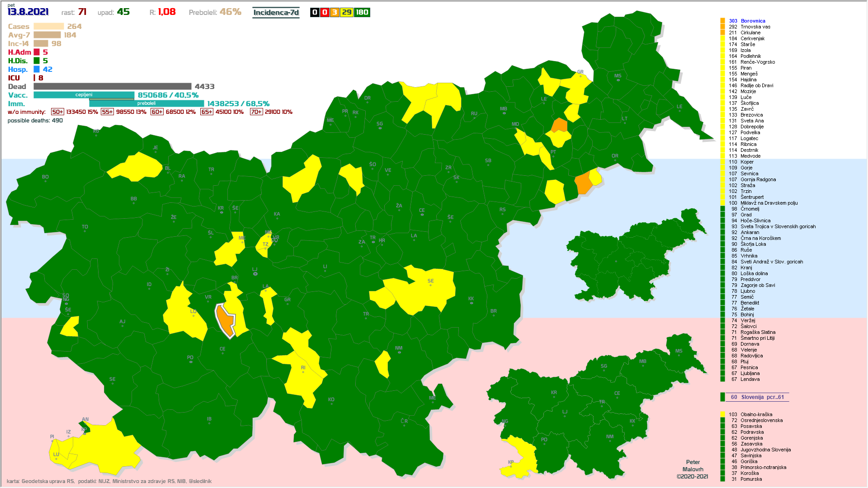Select the 70+ age group box
This screenshot has width=868, height=488.
pos(256,112)
